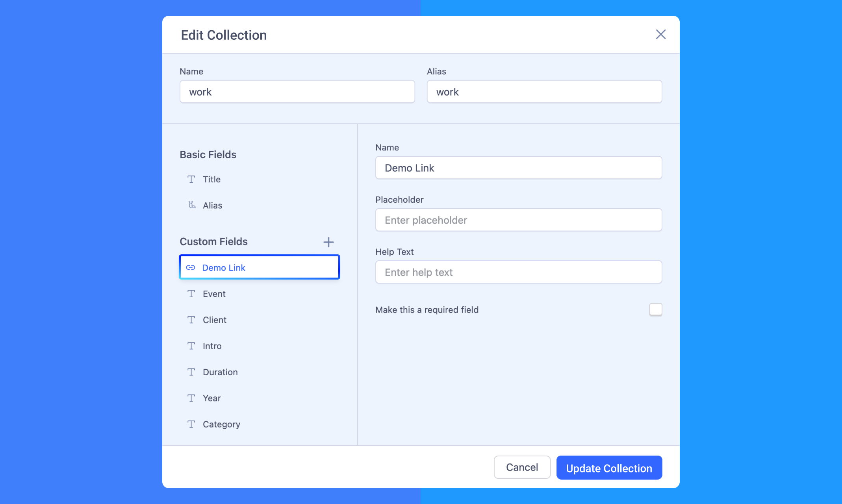Click the text icon beside Event
Screen dimensions: 842x504
coord(191,294)
